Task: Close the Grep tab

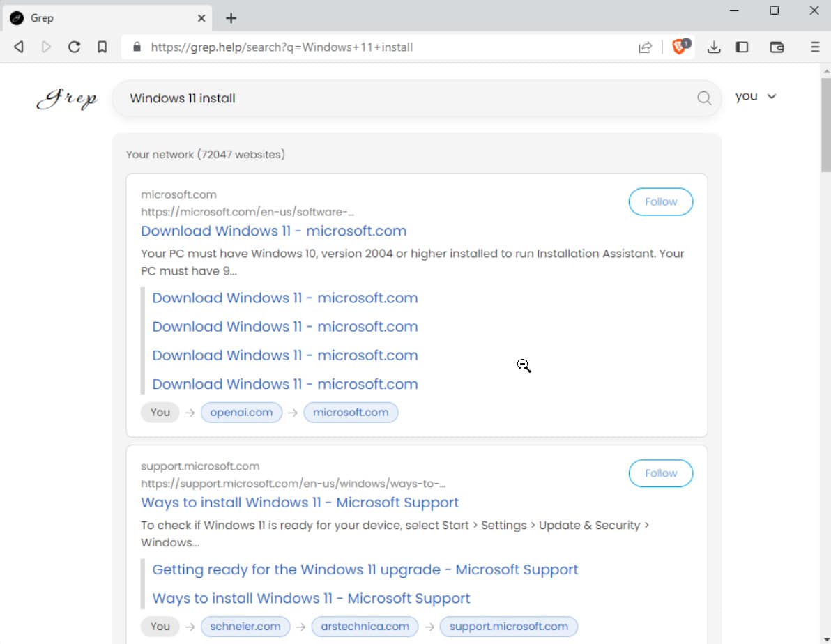Action: 201,18
